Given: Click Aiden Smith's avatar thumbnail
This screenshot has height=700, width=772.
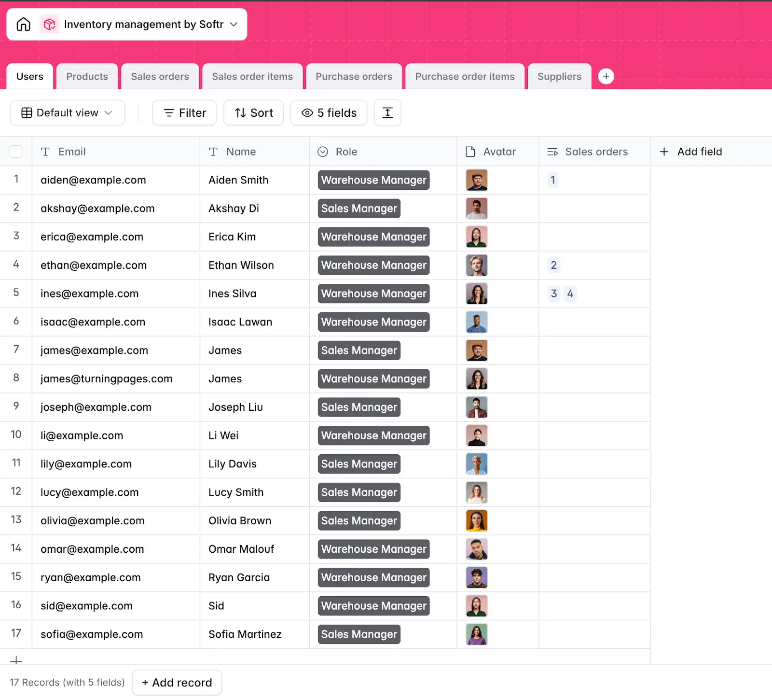Looking at the screenshot, I should [x=476, y=180].
